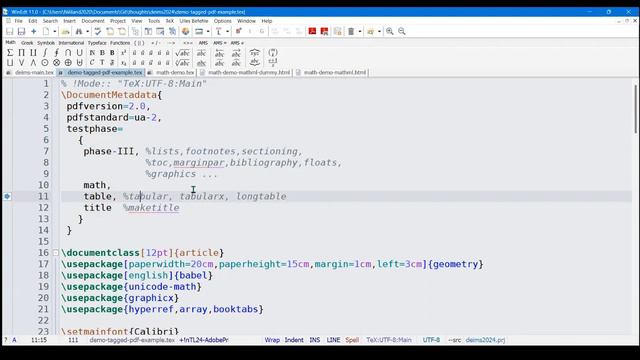The width and height of the screenshot is (640, 360).
Task: Click the web browser globe icon
Action: coord(185,31)
